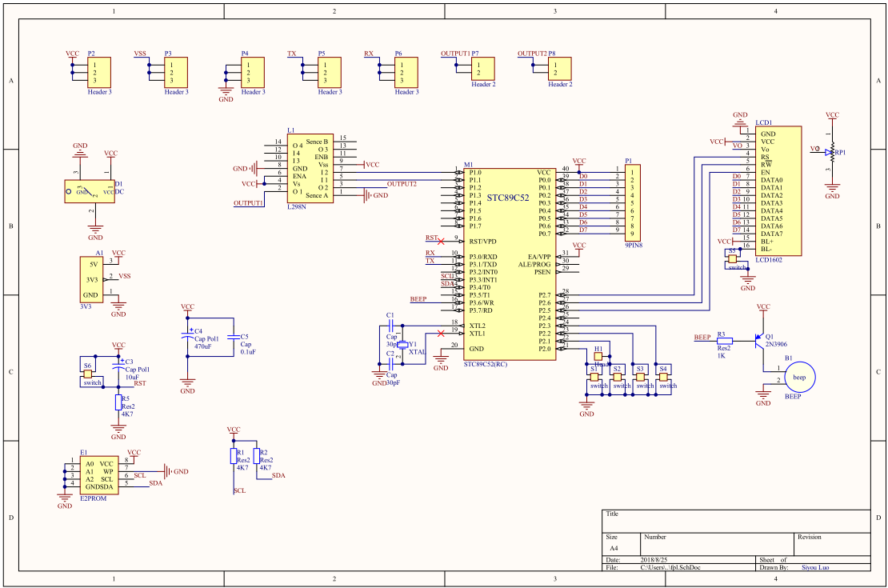
Task: Click the Y1 XTAL crystal symbol
Action: 402,345
